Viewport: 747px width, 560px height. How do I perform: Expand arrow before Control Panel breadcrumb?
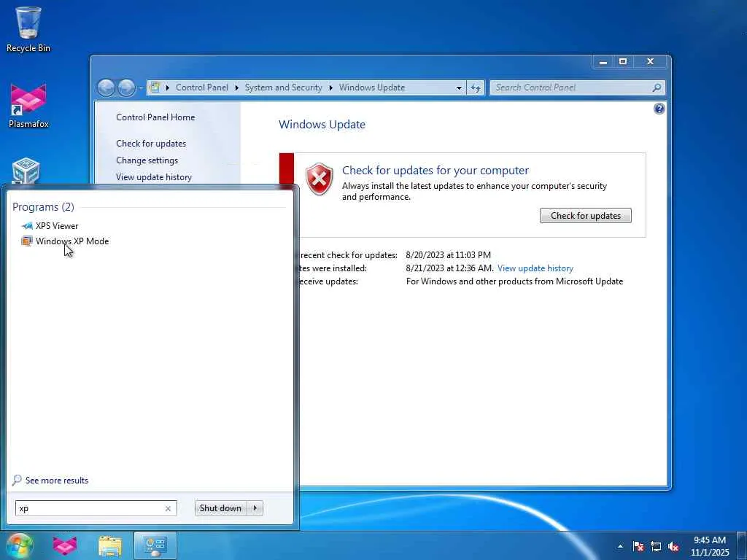coord(167,87)
